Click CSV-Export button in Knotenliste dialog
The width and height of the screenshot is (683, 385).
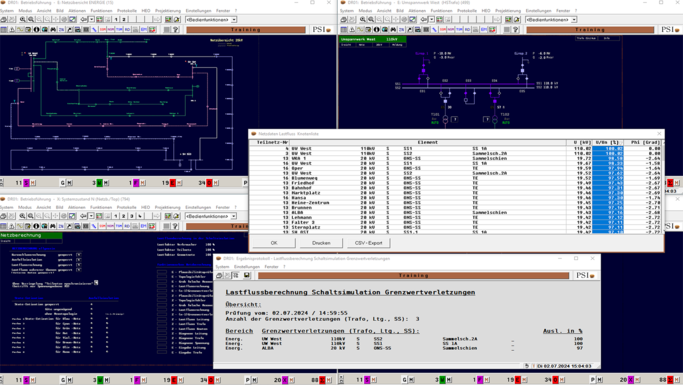pyautogui.click(x=369, y=243)
